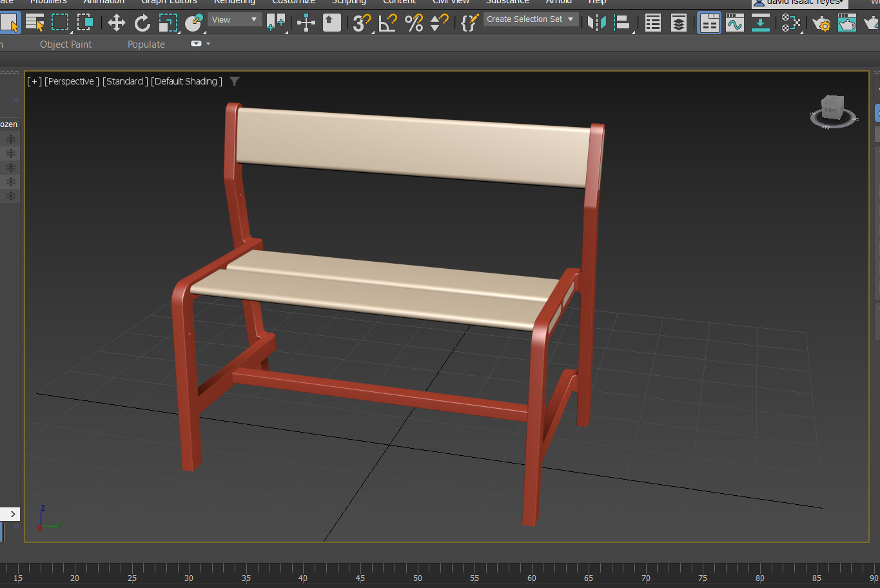Switch to the Populate ribbon tab
This screenshot has width=880, height=588.
pyautogui.click(x=146, y=44)
